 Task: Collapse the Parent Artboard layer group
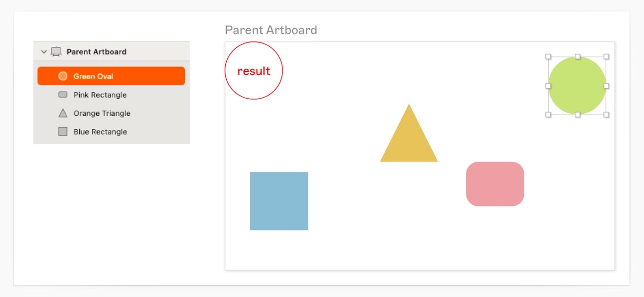point(44,52)
